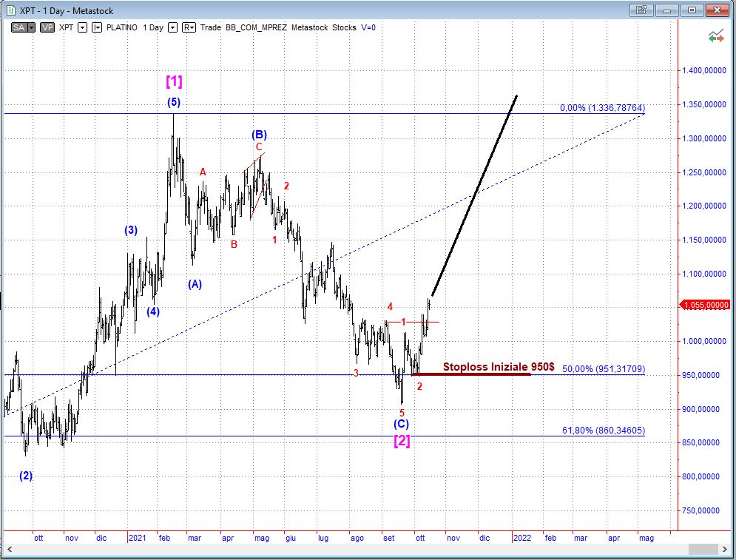This screenshot has height=560, width=736.
Task: Select the 'Stoploss Iniziale 950$' annotation text
Action: coord(499,367)
